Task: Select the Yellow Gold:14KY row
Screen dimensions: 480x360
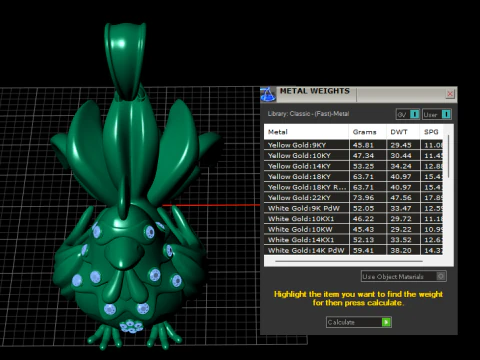Action: pos(354,166)
